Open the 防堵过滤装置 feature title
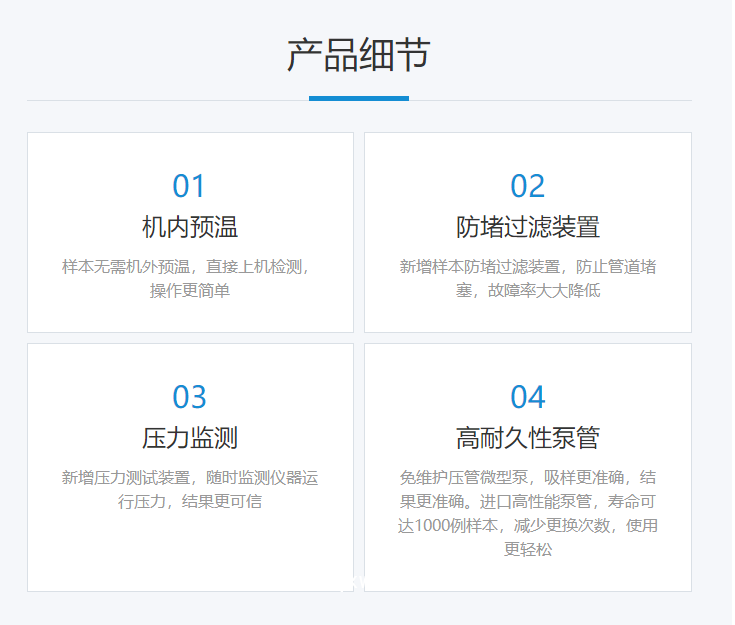Viewport: 735px width, 625px height. (527, 227)
